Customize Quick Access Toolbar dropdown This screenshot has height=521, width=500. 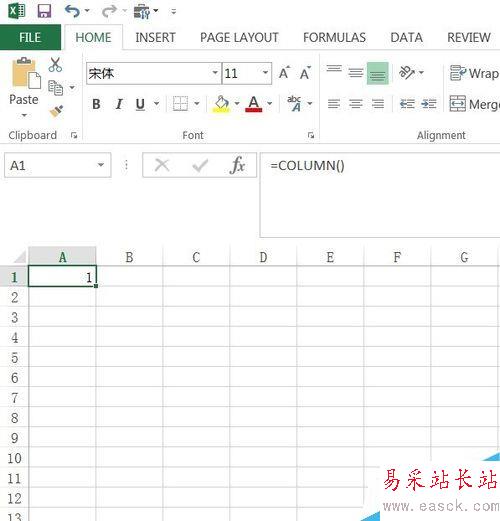click(x=173, y=12)
